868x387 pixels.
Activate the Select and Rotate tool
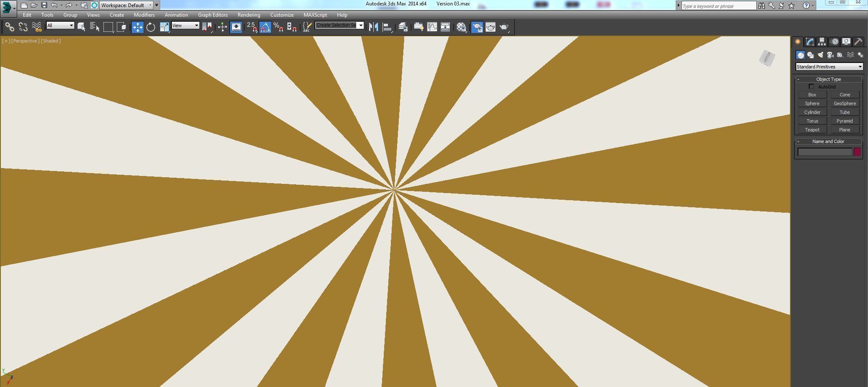click(x=151, y=27)
